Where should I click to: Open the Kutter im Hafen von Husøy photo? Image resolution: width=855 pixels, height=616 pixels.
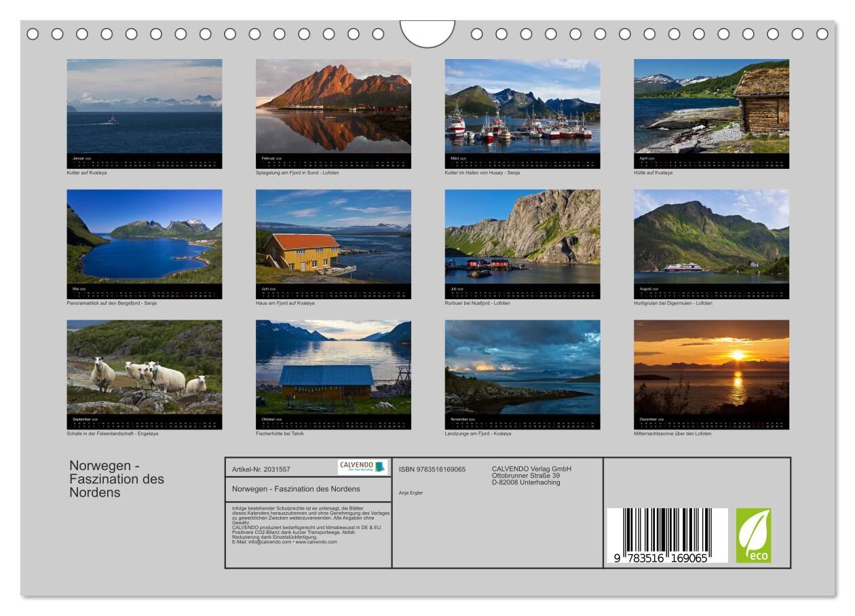point(522,107)
